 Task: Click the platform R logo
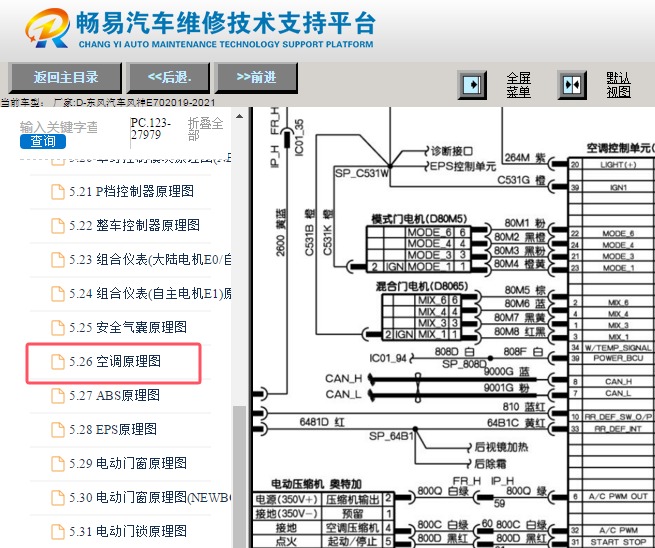[47, 28]
